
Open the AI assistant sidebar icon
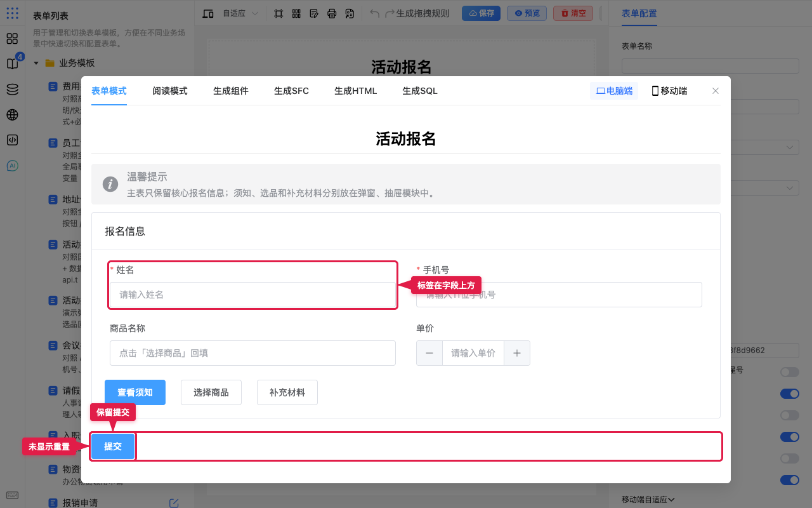point(12,166)
